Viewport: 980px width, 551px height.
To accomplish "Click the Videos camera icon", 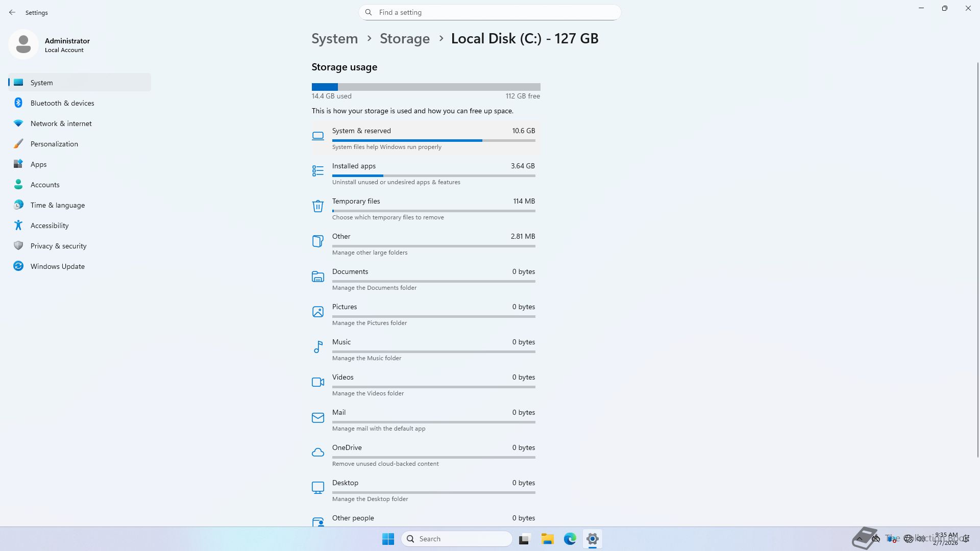I will (x=317, y=382).
